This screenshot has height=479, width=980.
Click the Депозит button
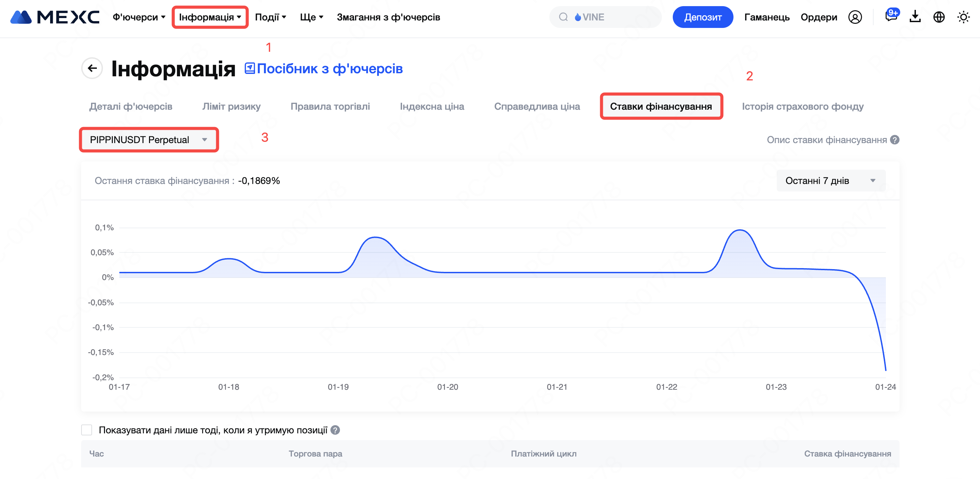(x=702, y=17)
